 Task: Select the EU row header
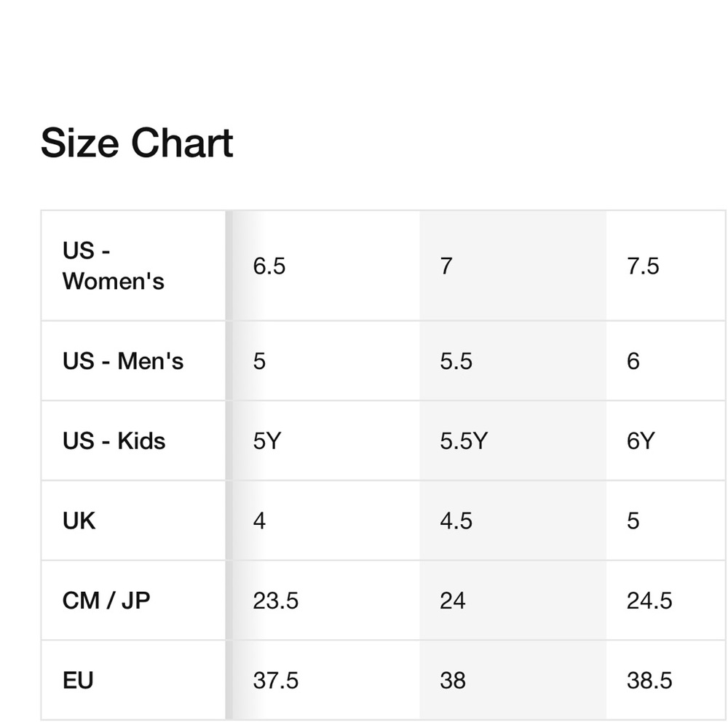coord(133,680)
